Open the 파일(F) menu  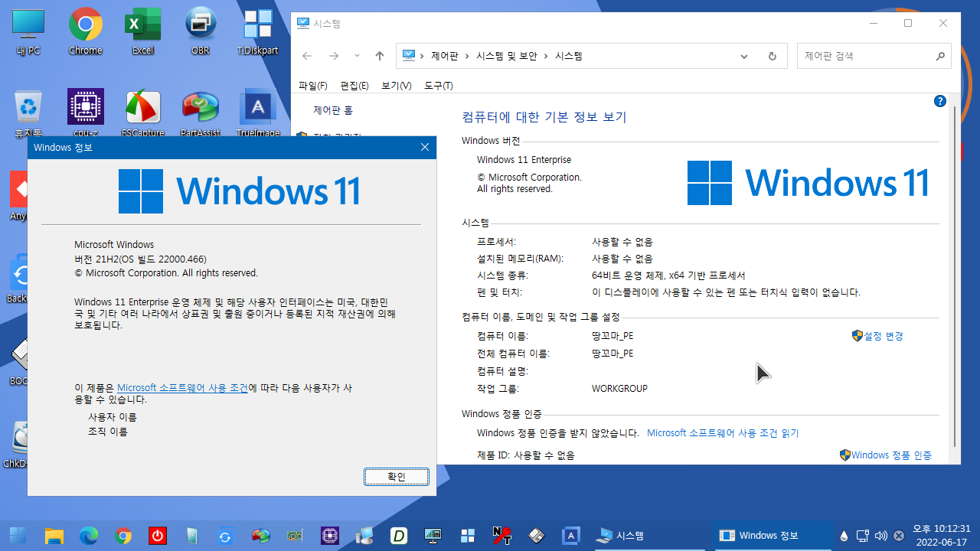point(312,86)
